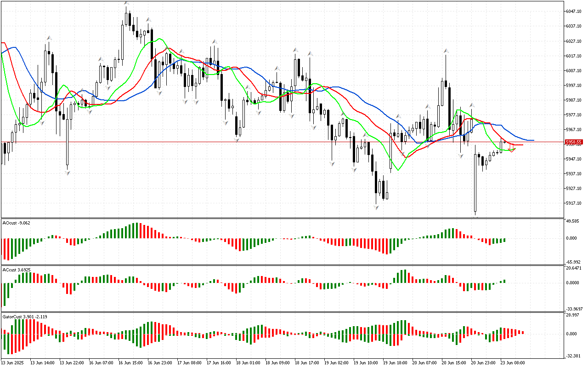This screenshot has width=588, height=368.
Task: Click the GatorCust 3.901 -2.119 indicator label
Action: [24, 316]
